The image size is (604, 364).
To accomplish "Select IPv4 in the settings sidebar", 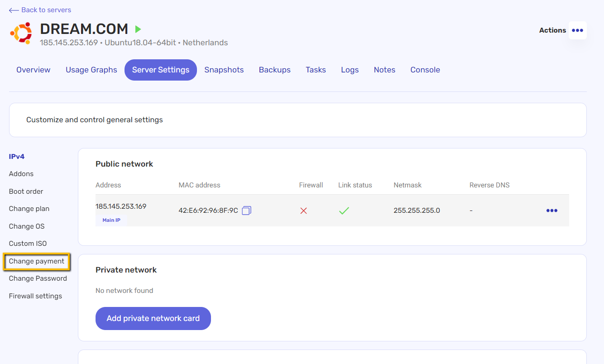I will [x=17, y=157].
